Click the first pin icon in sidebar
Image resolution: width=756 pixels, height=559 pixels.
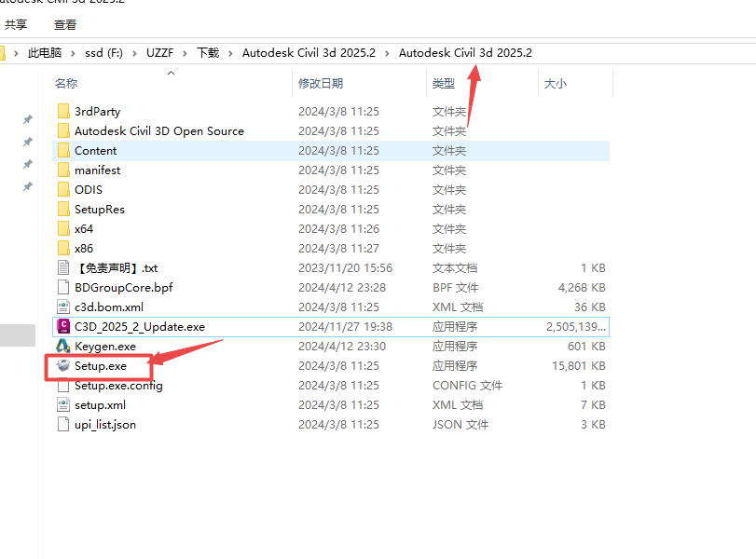tap(28, 120)
